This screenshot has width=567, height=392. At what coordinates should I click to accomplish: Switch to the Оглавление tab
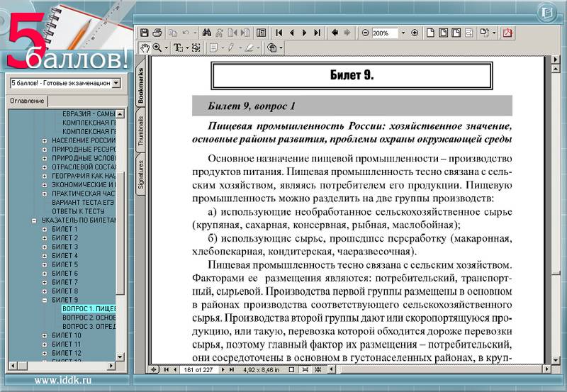click(x=27, y=101)
